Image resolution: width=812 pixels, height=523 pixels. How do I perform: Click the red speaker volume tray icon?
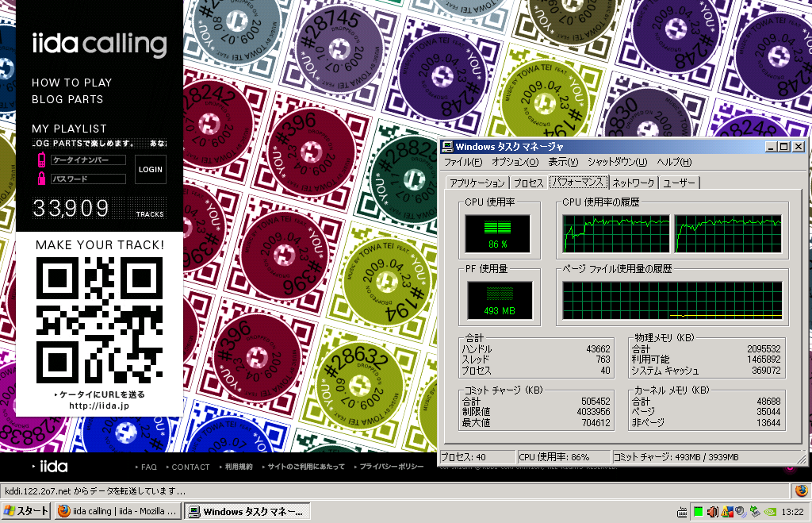713,512
